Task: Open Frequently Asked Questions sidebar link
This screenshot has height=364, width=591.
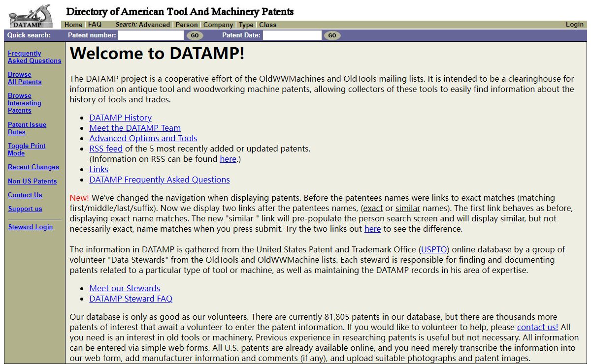Action: (34, 57)
